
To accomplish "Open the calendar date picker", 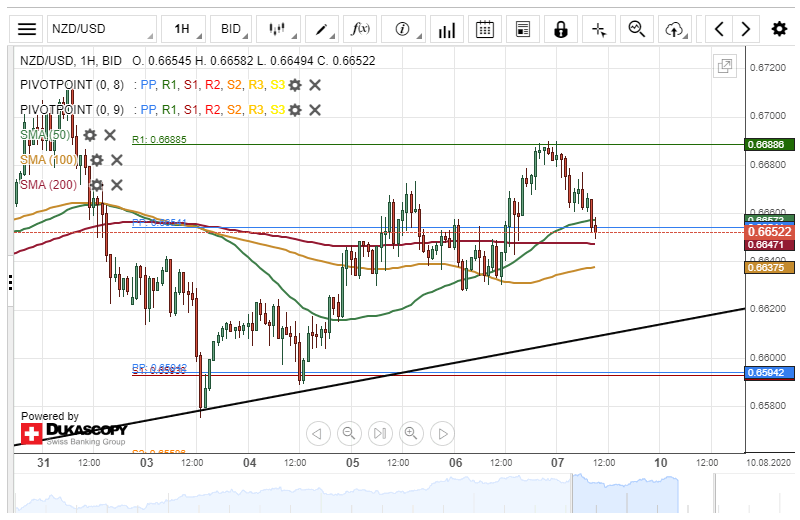I will tap(485, 29).
